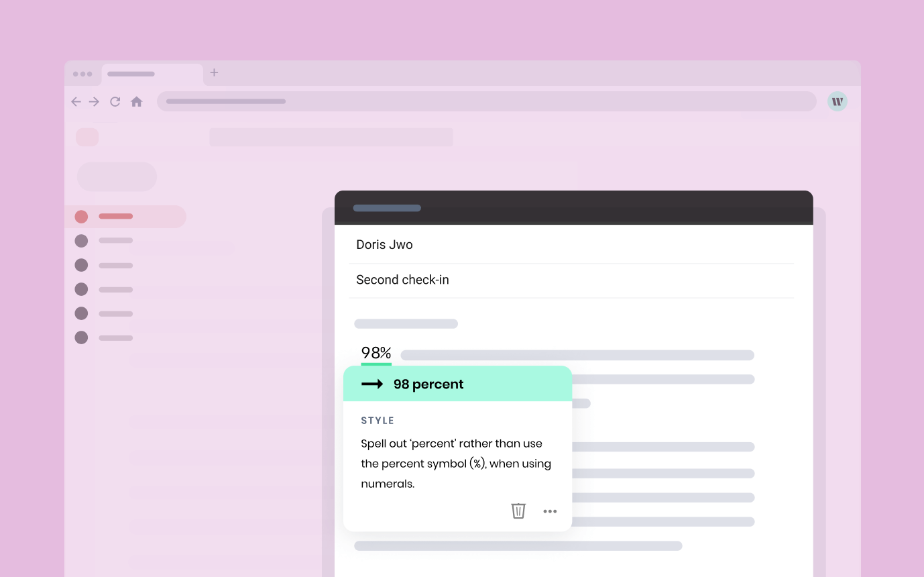Click the compose pill button in sidebar
924x577 pixels.
pos(117,177)
